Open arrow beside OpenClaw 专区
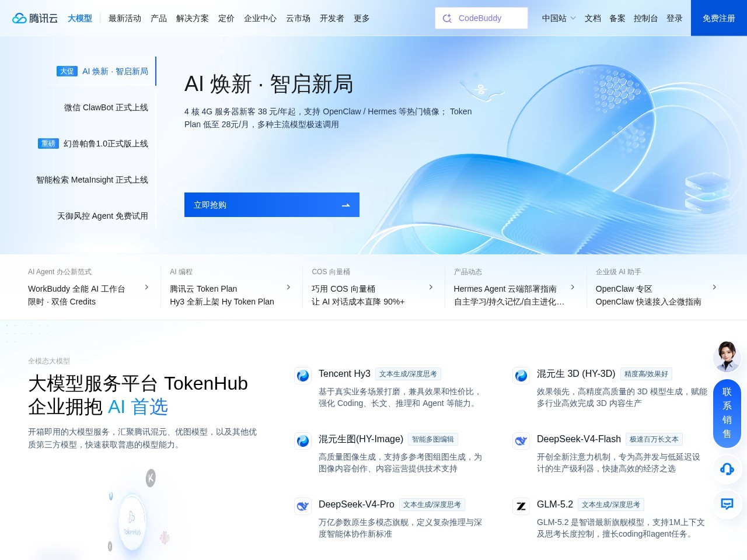This screenshot has width=747, height=560. click(x=714, y=287)
